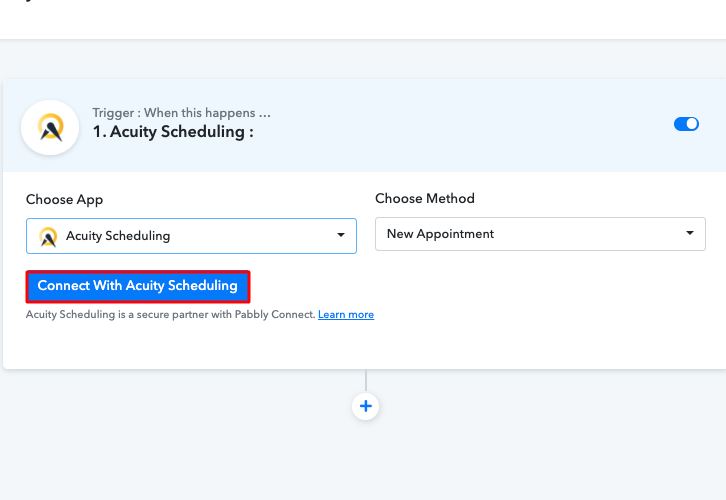726x500 pixels.
Task: Click the Choose Method label
Action: click(425, 199)
